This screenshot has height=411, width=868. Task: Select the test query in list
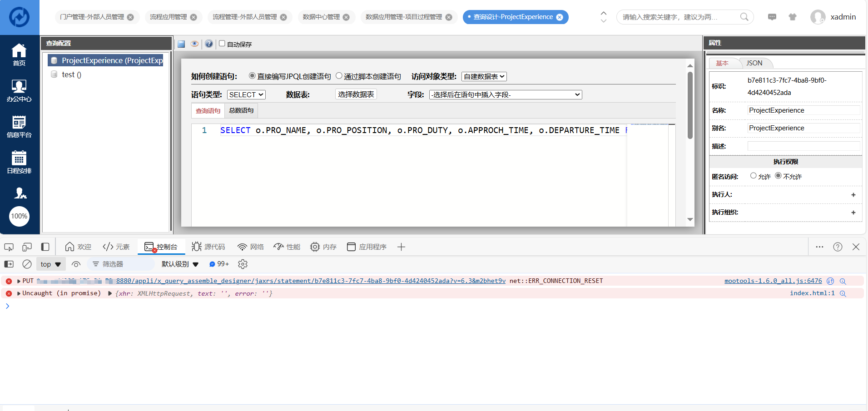click(x=71, y=75)
